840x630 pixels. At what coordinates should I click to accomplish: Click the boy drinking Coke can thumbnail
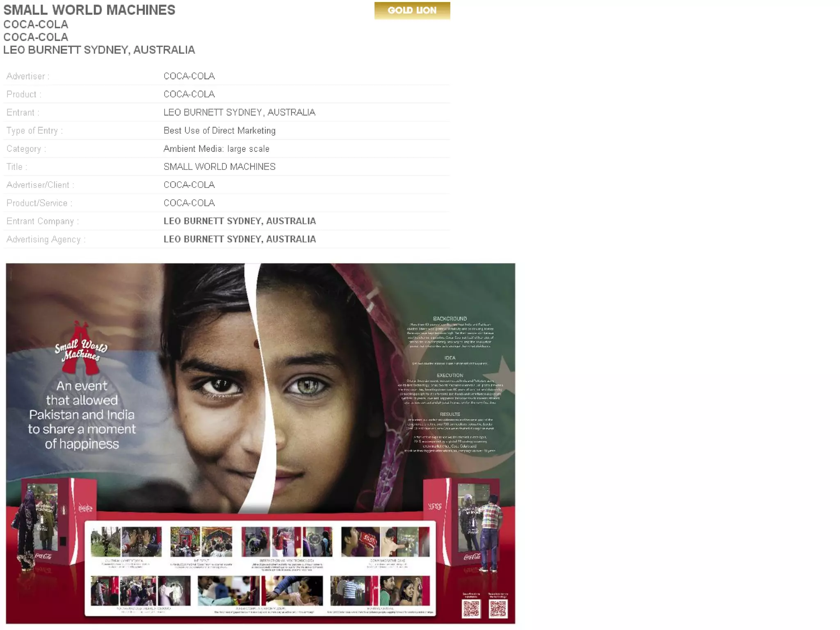(360, 541)
